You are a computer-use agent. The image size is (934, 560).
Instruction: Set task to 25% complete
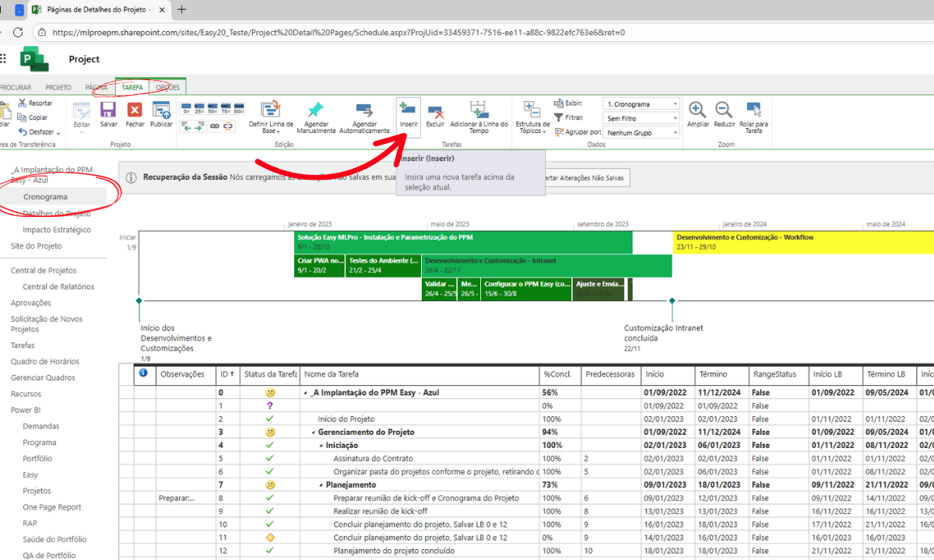coord(200,110)
